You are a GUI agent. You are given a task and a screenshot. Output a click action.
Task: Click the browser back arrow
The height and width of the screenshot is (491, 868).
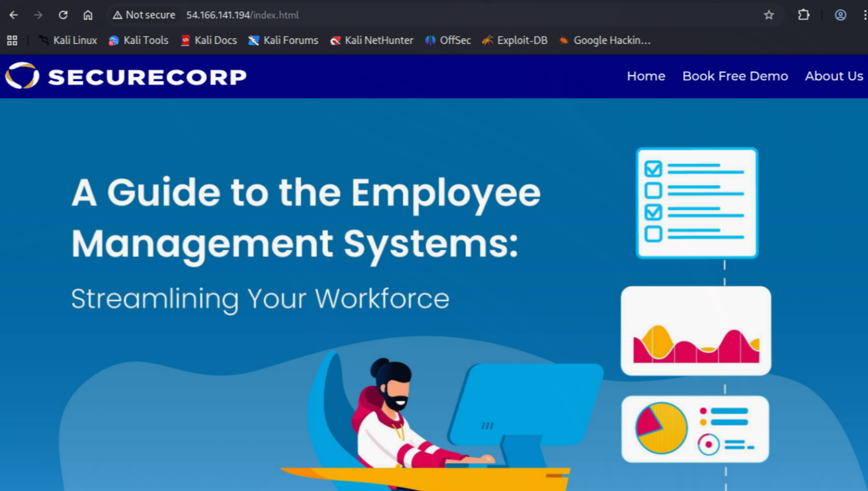(13, 15)
